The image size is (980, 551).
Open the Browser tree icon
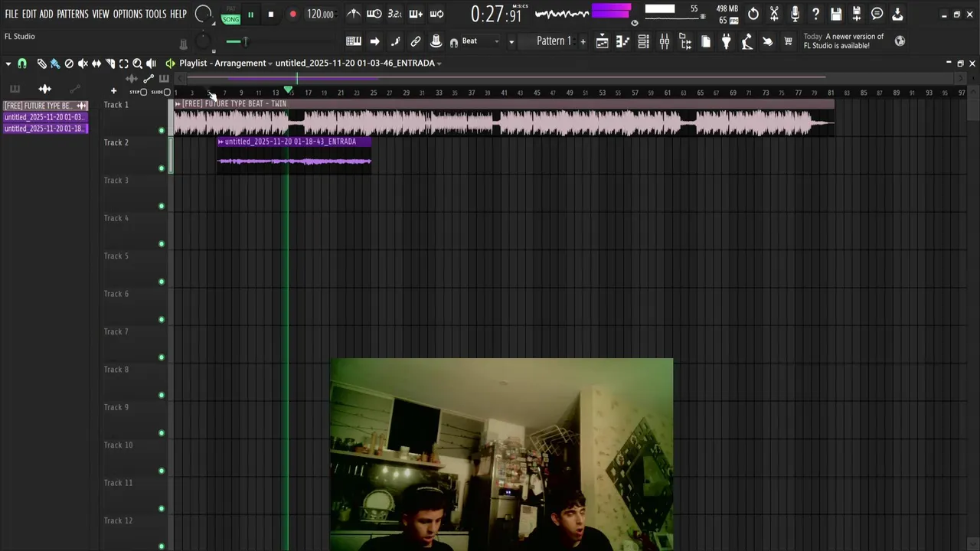[685, 41]
